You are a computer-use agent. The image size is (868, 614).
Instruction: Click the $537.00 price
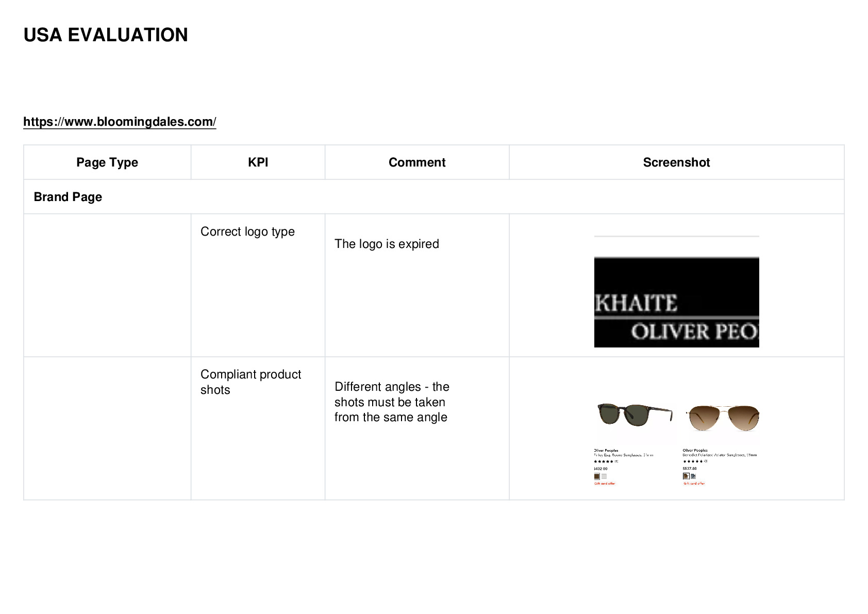coord(690,469)
